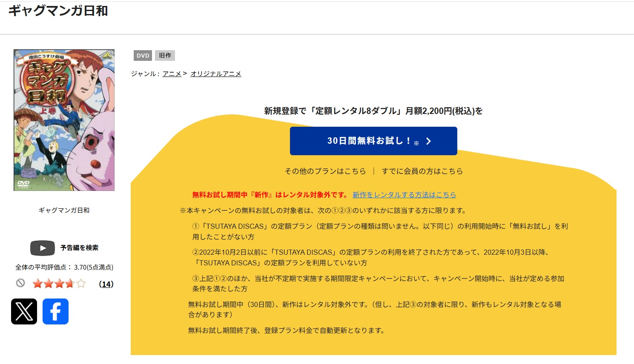
Task: Click the 旧作 label badge
Action: pos(165,56)
